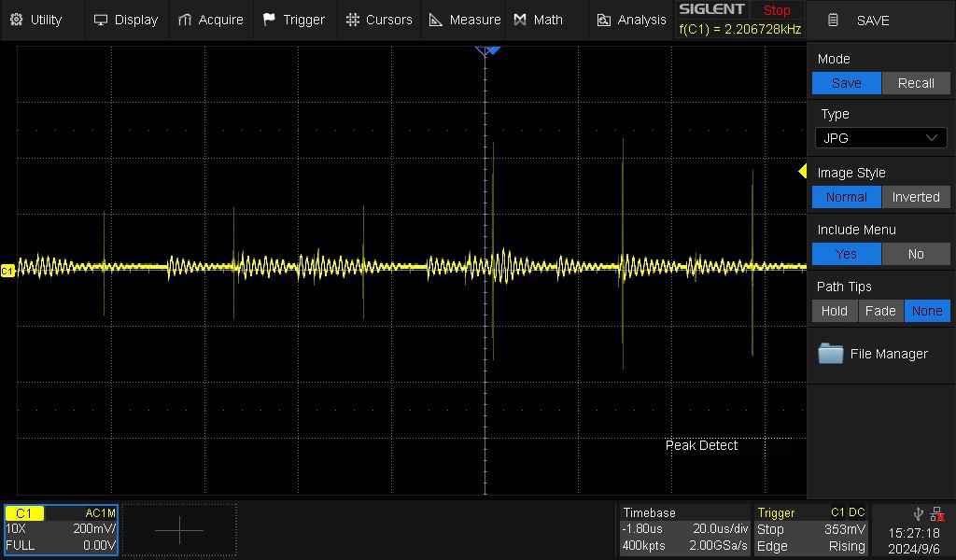Click the add channel plus box
The image size is (956, 560).
(179, 530)
